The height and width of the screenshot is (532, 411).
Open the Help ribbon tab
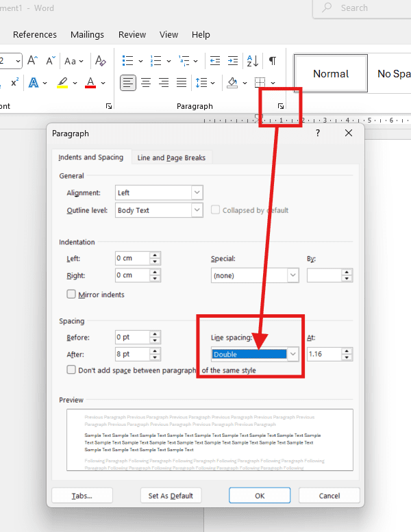click(x=201, y=35)
